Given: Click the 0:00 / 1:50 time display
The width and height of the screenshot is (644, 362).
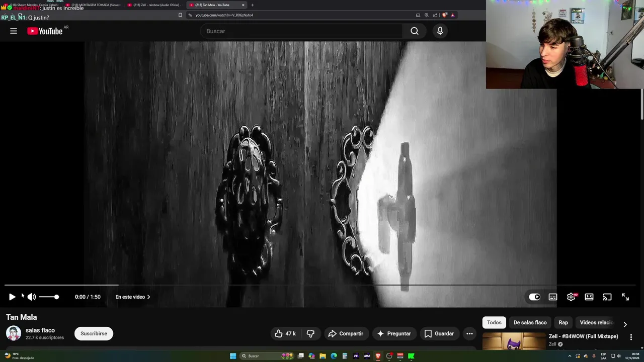Looking at the screenshot, I should pos(88,297).
